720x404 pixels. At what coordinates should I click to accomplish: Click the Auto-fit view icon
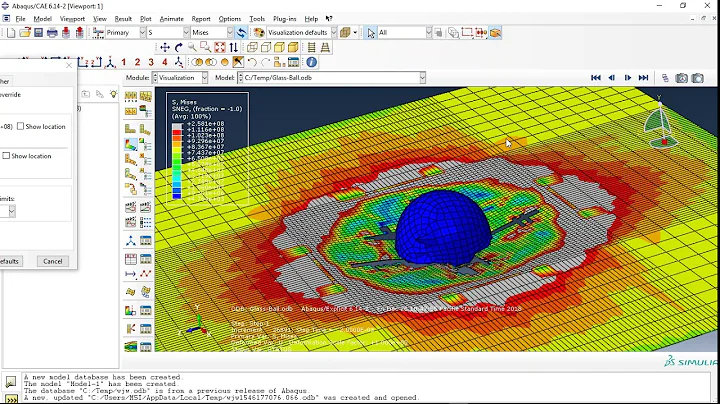tap(220, 47)
